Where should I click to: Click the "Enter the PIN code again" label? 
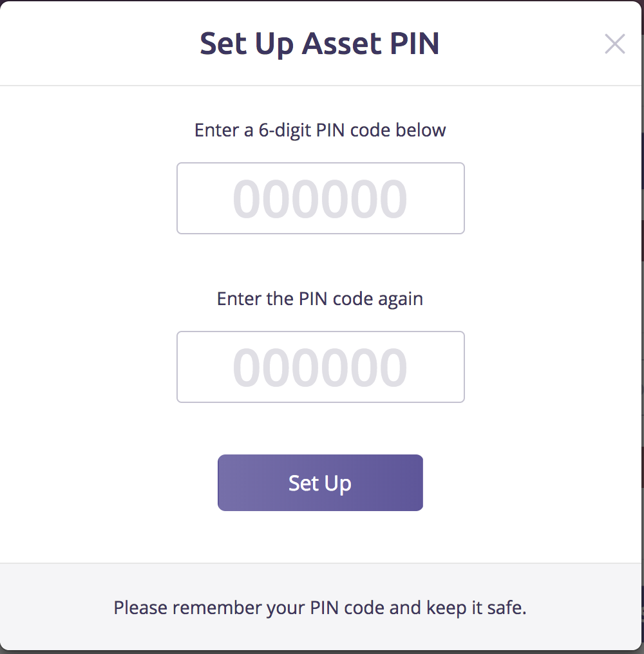320,299
